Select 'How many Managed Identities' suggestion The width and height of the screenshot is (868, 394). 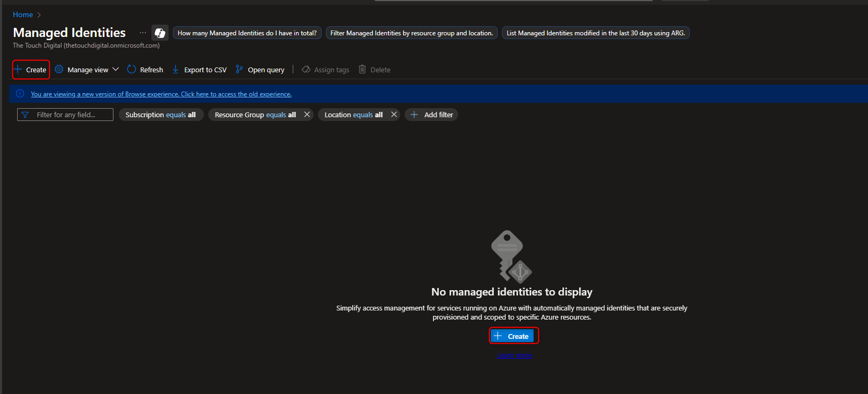(x=247, y=33)
